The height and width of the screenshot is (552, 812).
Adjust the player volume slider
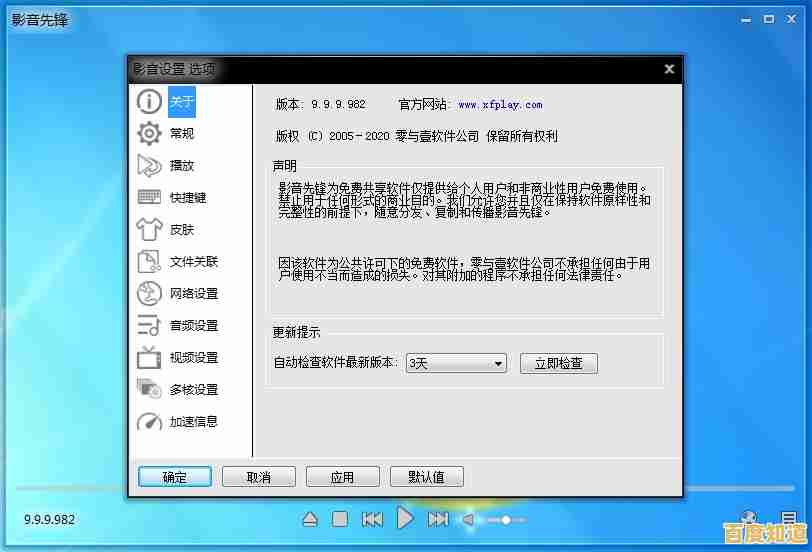[505, 519]
